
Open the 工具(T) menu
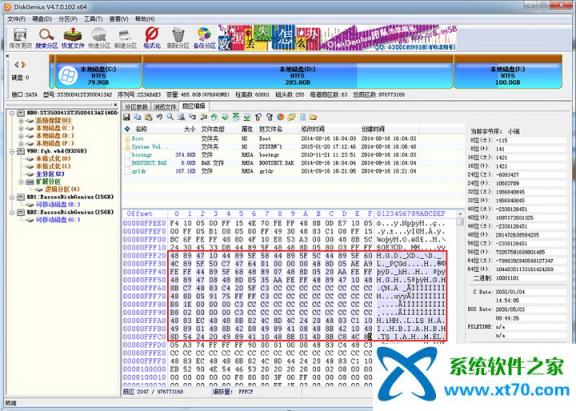[x=93, y=19]
